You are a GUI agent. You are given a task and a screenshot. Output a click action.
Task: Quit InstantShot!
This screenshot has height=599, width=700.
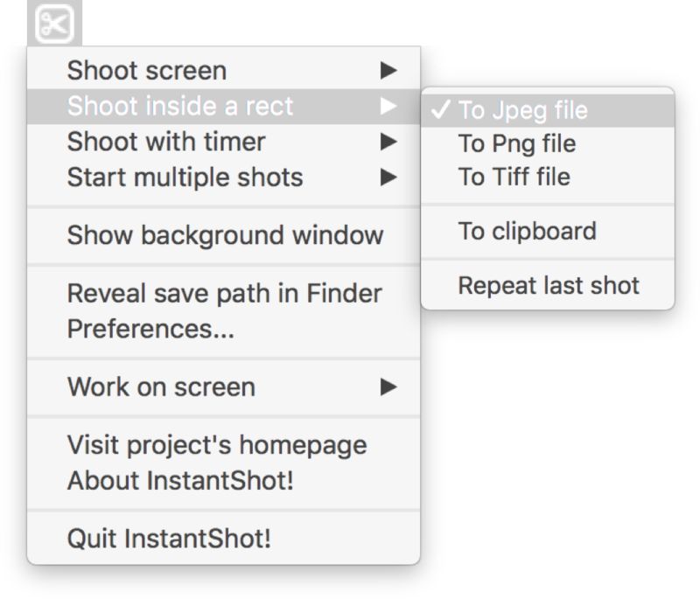tap(169, 539)
